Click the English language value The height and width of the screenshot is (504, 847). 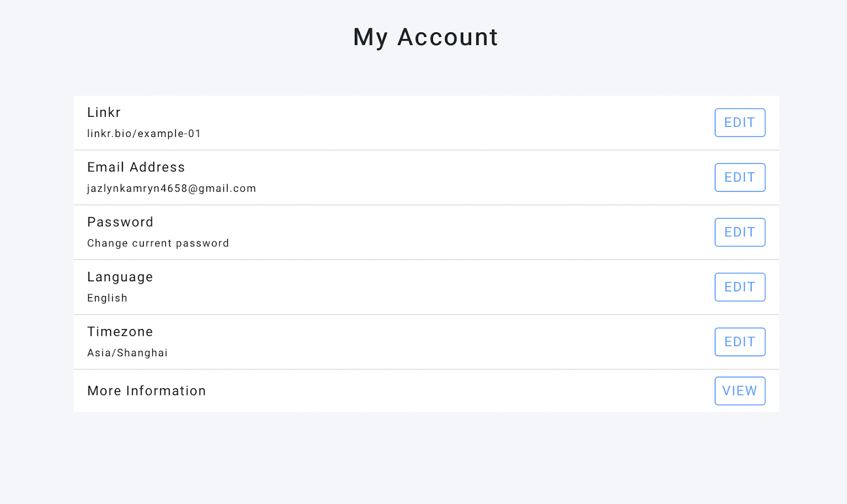[x=107, y=298]
